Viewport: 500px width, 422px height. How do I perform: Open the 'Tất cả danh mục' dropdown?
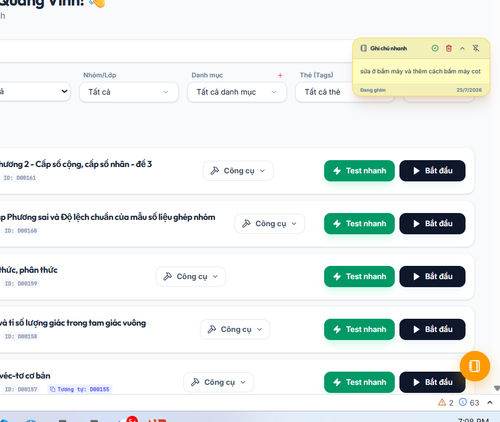[237, 92]
